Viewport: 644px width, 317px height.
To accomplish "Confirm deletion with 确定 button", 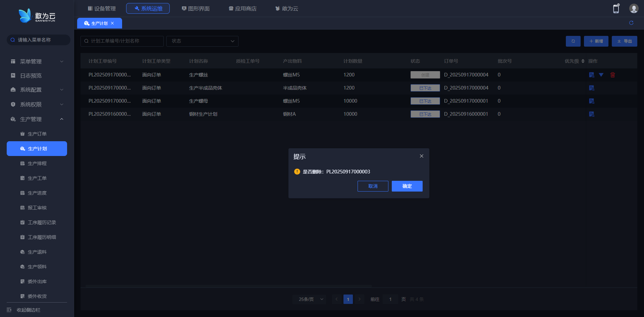I will click(407, 186).
